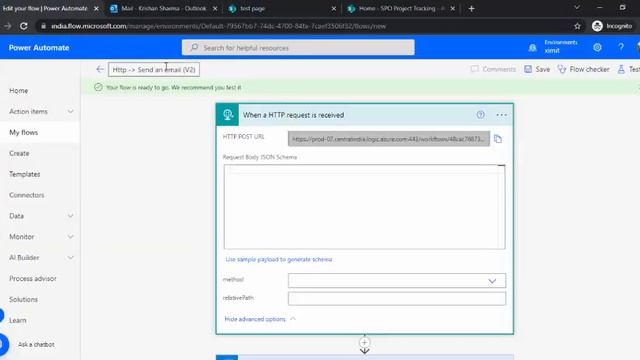The height and width of the screenshot is (360, 640).
Task: Open Create in sidebar
Action: pyautogui.click(x=19, y=153)
